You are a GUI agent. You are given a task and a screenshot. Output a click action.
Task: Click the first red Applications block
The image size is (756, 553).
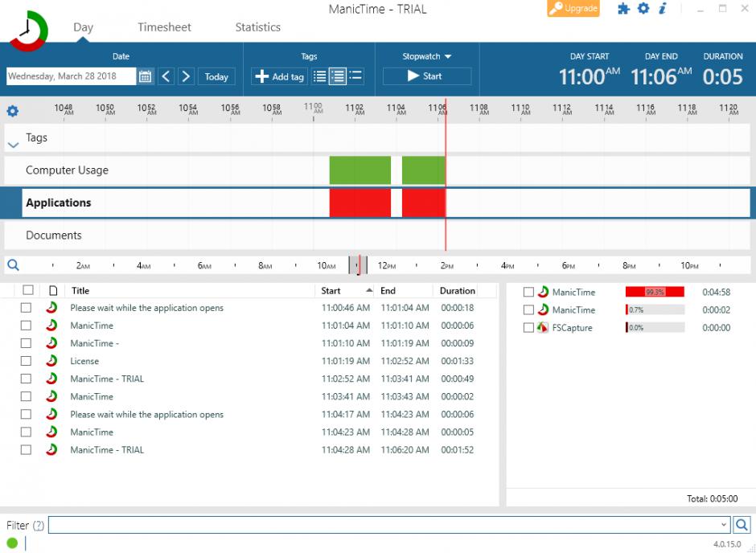point(360,203)
